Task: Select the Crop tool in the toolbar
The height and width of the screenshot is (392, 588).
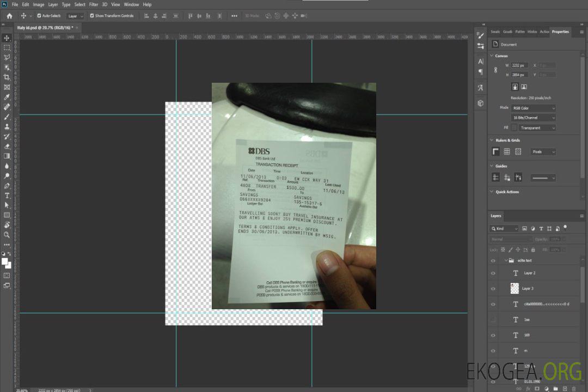Action: point(7,77)
